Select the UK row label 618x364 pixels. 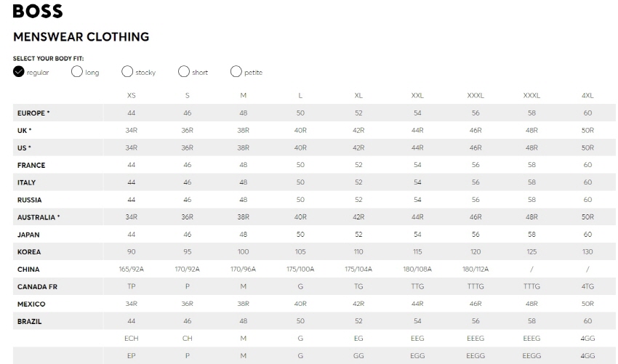click(x=24, y=130)
